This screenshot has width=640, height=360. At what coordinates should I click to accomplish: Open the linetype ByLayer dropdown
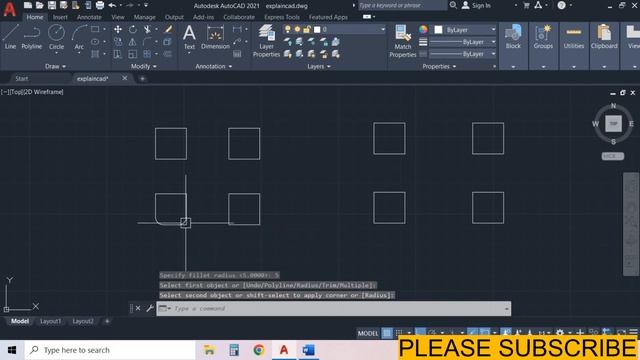point(463,54)
